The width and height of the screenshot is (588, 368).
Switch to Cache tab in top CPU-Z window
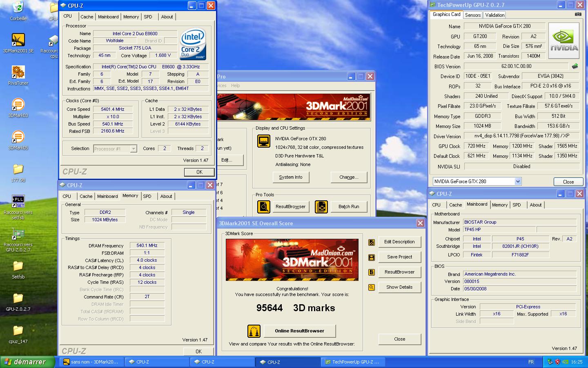click(x=87, y=17)
